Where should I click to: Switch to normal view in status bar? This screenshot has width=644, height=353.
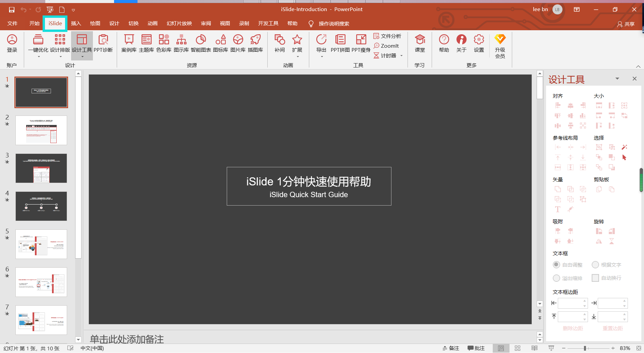coord(501,348)
